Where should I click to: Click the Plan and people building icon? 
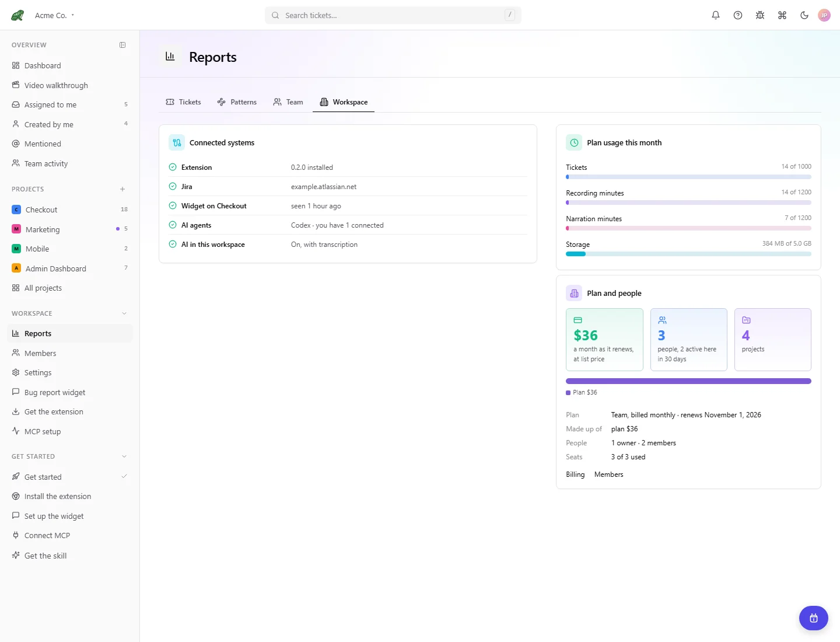click(574, 293)
